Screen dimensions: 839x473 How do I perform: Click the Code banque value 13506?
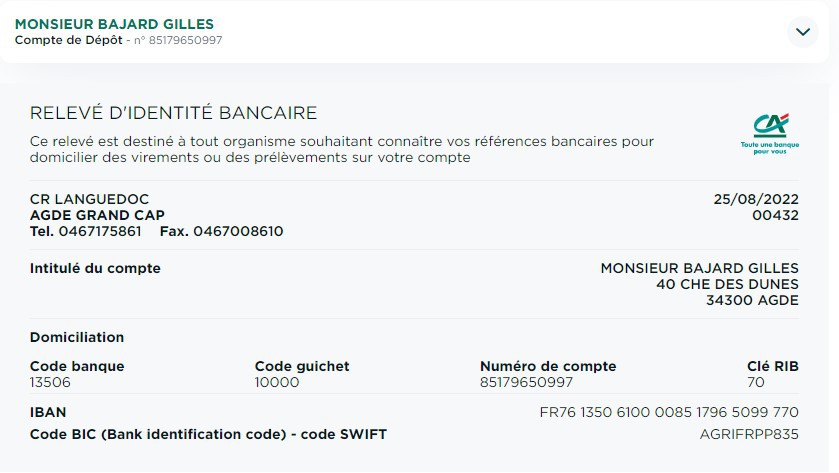tap(50, 382)
